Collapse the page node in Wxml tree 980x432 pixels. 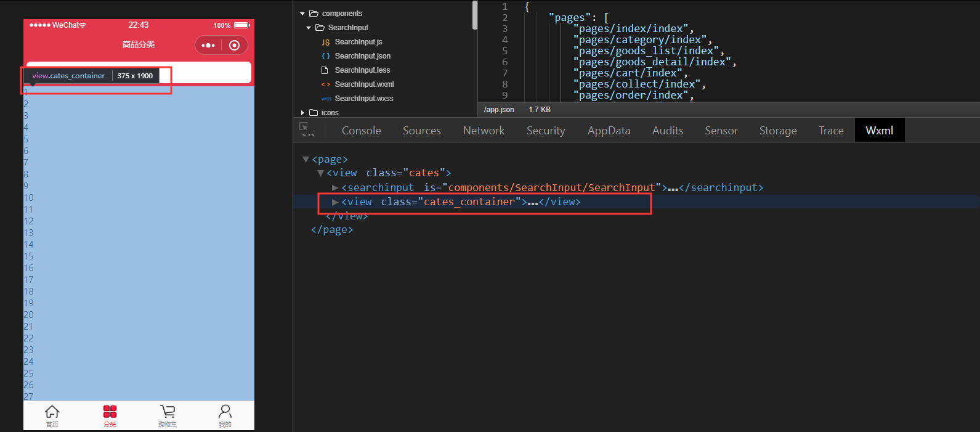[x=306, y=160]
